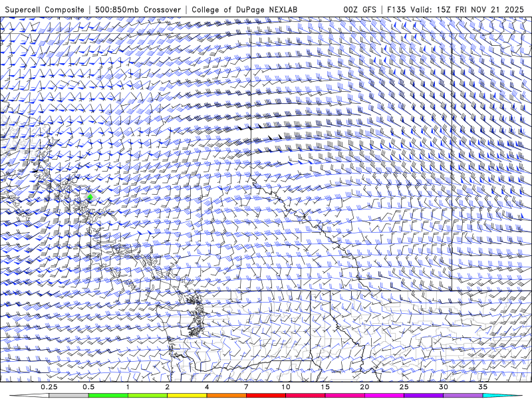Click the lavender color bar segment after 30
The width and height of the screenshot is (532, 399).
(x=463, y=396)
